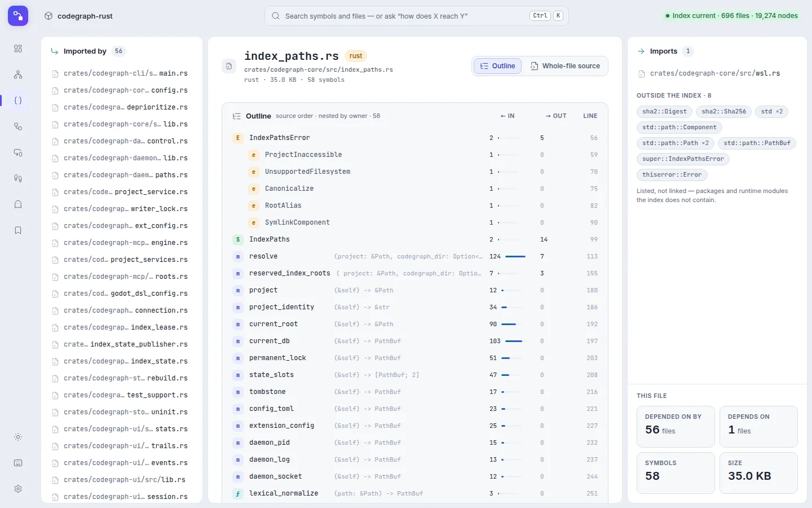This screenshot has height=508, width=812.
Task: Click the function icon beside lexical_normalize
Action: [238, 493]
